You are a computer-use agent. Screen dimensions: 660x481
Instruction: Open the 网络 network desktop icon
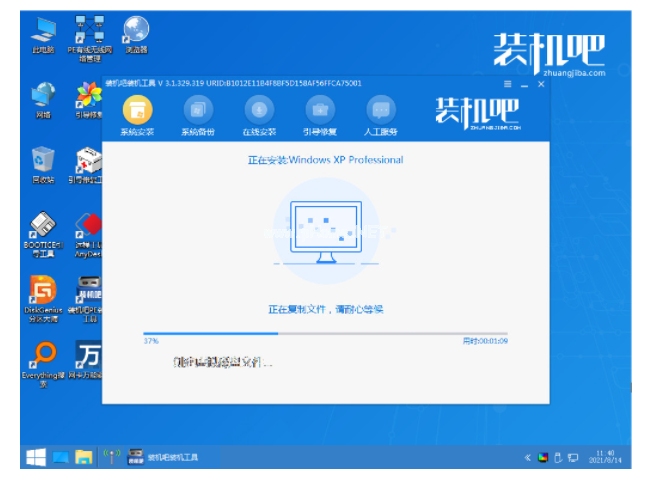(43, 100)
